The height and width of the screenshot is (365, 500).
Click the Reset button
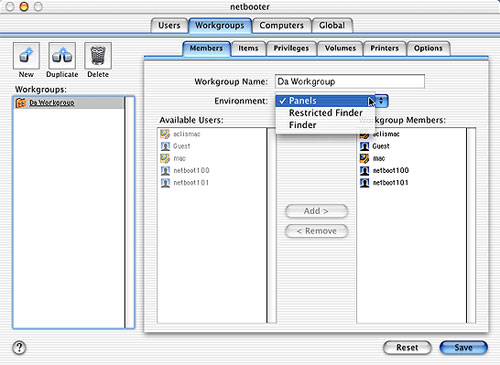point(407,348)
